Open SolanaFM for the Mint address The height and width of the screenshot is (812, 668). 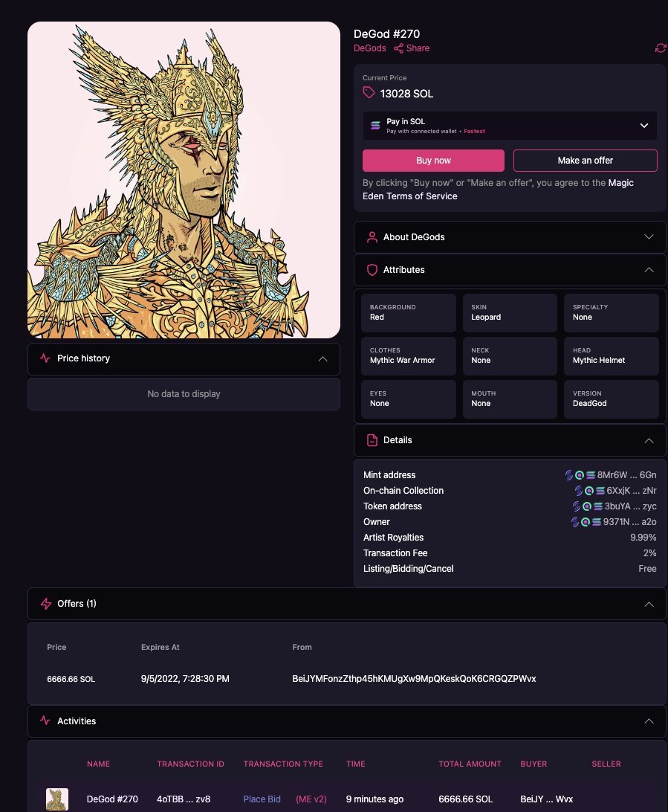coord(569,474)
